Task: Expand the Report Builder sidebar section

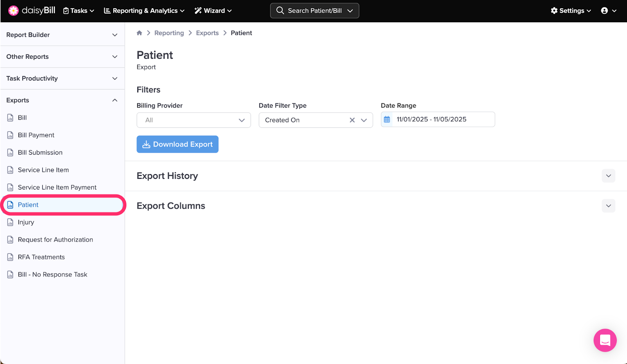Action: coord(114,35)
